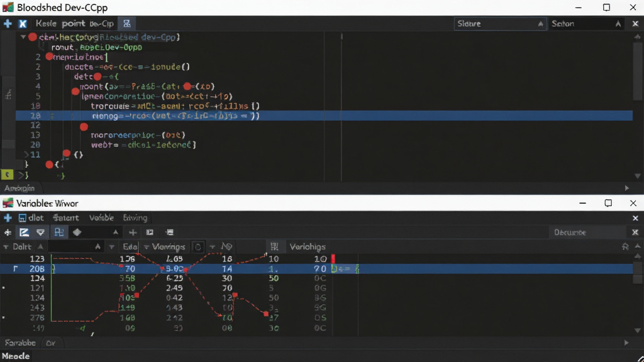Switch to the point tab

point(73,24)
